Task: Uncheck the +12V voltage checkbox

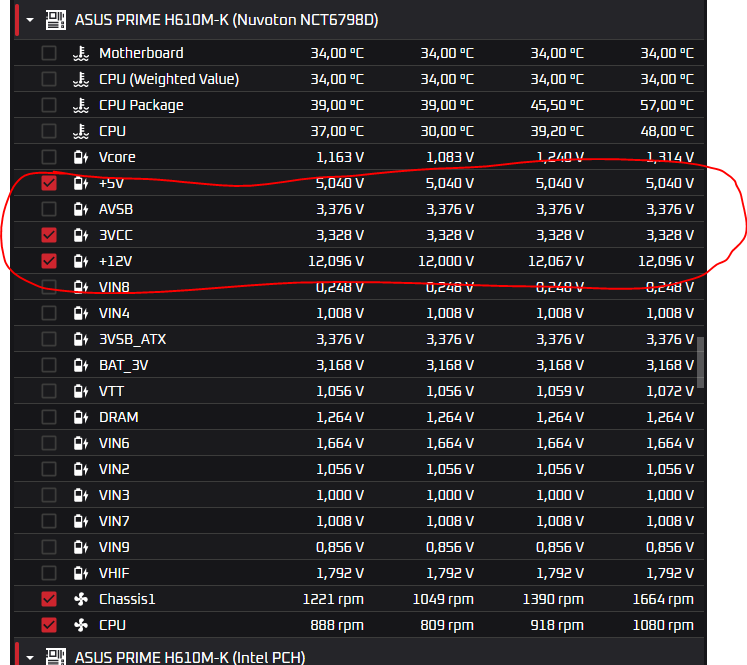Action: tap(49, 261)
